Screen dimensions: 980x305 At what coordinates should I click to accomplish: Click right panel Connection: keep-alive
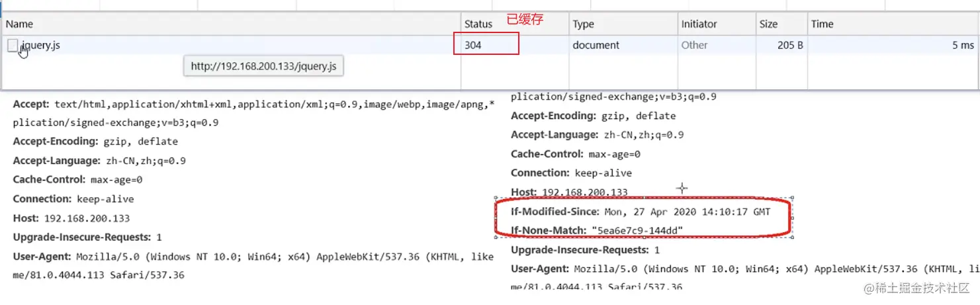pos(572,173)
